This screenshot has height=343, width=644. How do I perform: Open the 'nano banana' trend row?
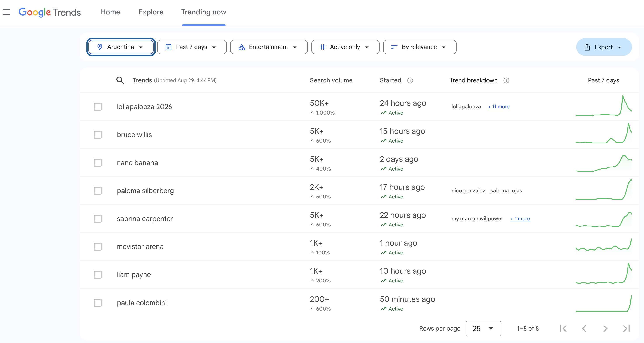359,163
